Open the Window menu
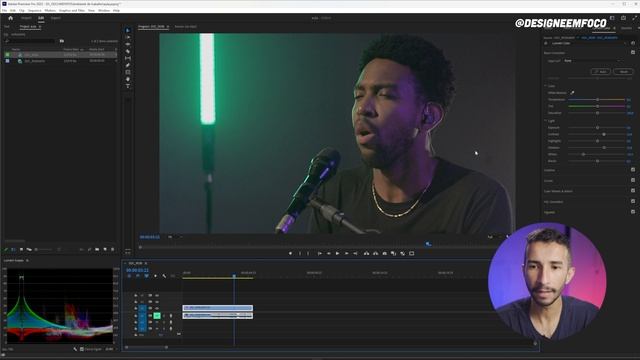Image resolution: width=640 pixels, height=360 pixels. (x=104, y=10)
